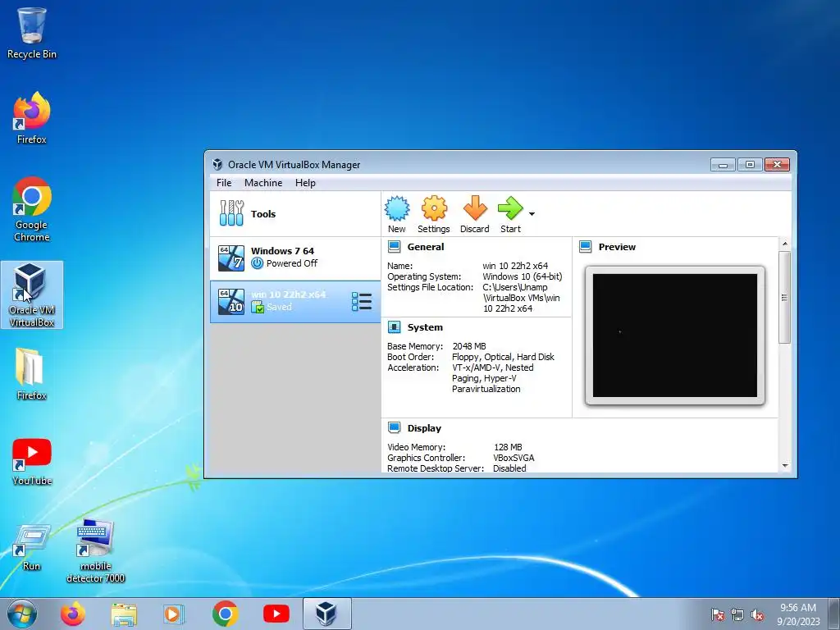Click Remote Desktop Server Disabled value

click(509, 468)
